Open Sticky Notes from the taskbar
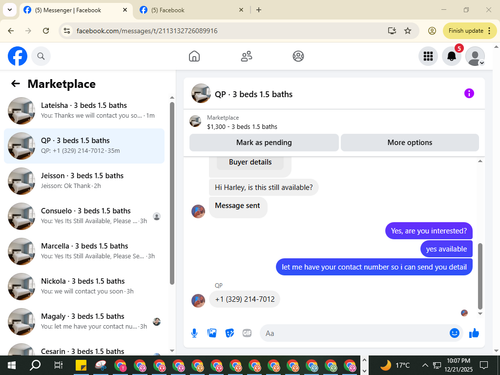Image resolution: width=500 pixels, height=375 pixels. tap(81, 365)
